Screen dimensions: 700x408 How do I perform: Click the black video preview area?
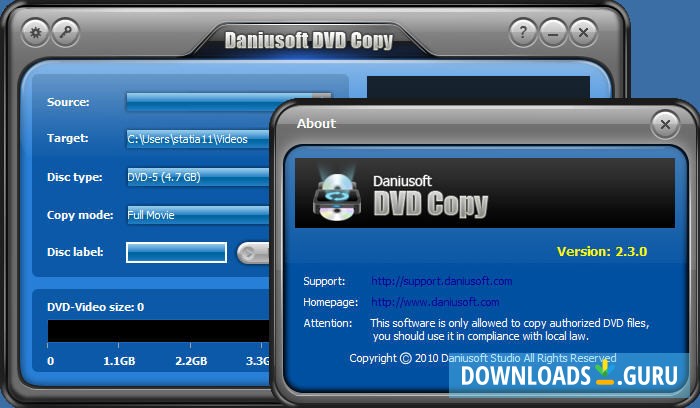(x=478, y=87)
